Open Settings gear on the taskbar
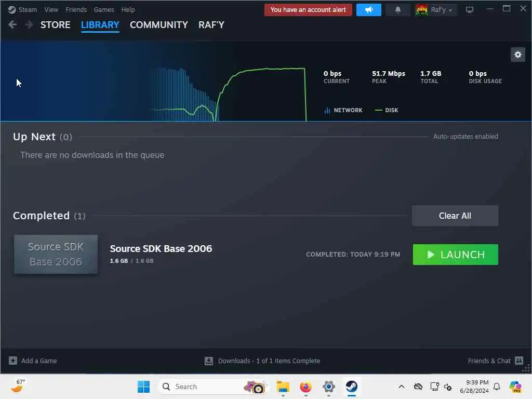The width and height of the screenshot is (532, 399). pyautogui.click(x=328, y=387)
